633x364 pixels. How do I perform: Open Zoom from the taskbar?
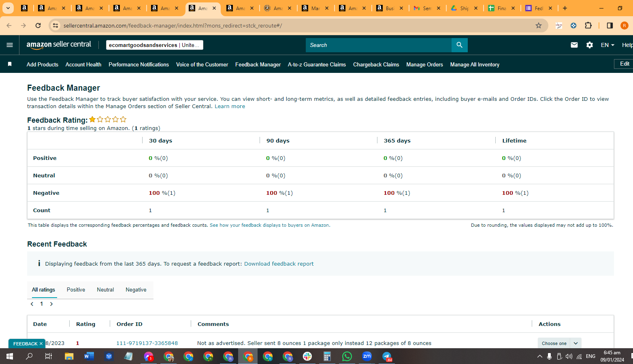tap(367, 356)
